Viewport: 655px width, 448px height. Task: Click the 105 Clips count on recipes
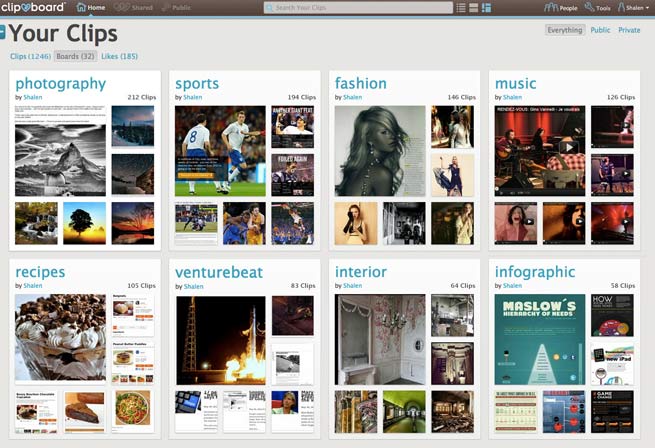(x=141, y=285)
